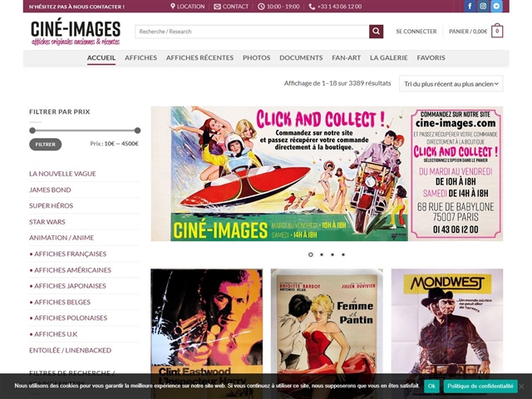Open the Super Héros category
The height and width of the screenshot is (399, 532).
pos(52,205)
